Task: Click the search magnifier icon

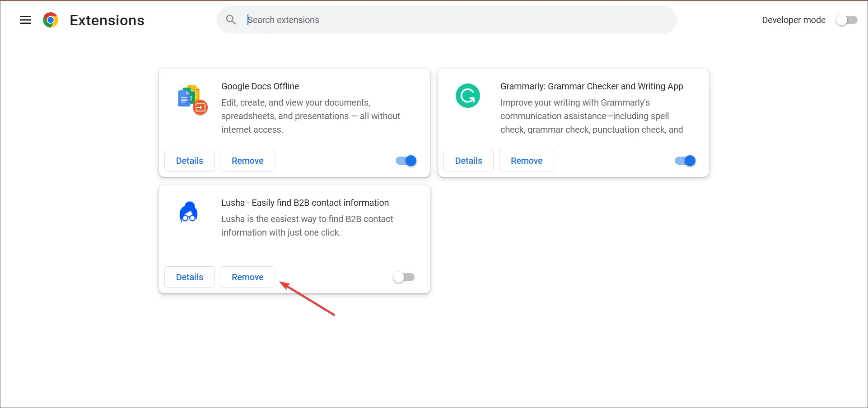Action: pyautogui.click(x=231, y=19)
